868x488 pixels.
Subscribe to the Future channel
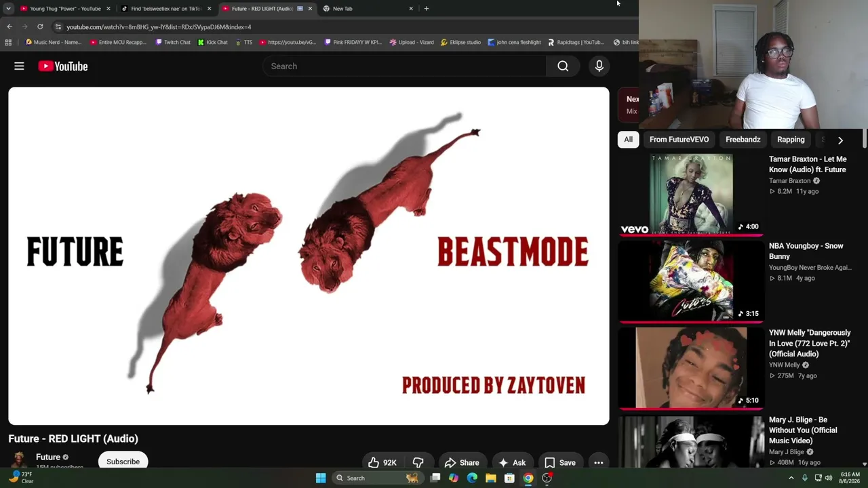coord(123,462)
